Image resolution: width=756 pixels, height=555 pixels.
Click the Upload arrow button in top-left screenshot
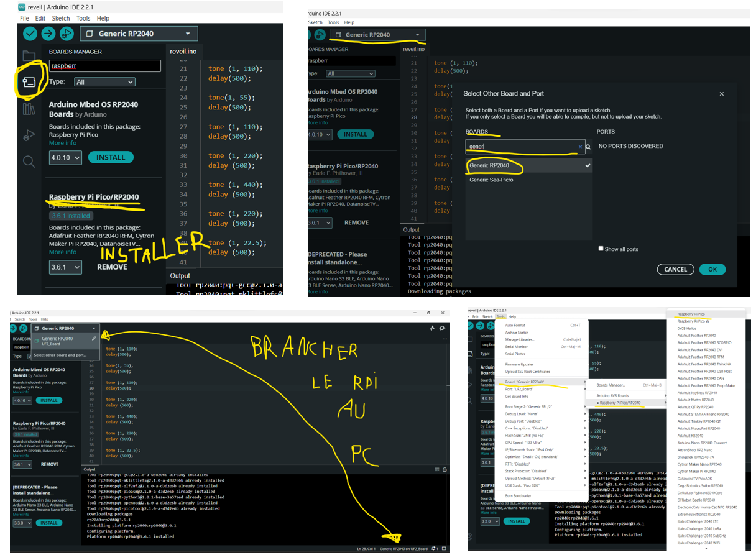tap(48, 34)
